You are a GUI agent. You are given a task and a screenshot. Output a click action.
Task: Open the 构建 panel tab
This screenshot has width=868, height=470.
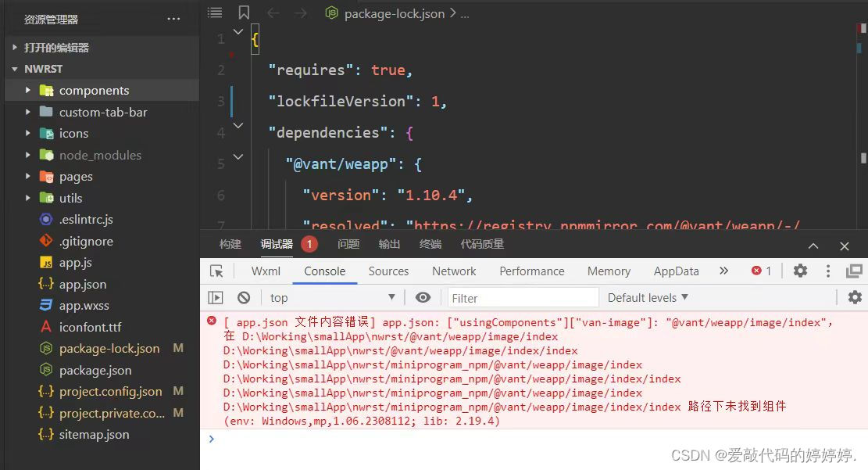230,244
